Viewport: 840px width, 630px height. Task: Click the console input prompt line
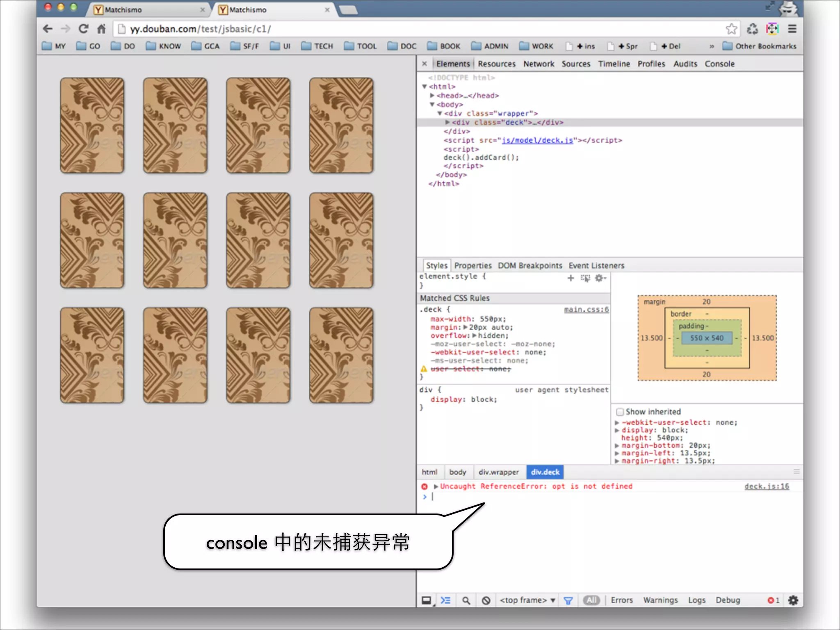pos(609,497)
